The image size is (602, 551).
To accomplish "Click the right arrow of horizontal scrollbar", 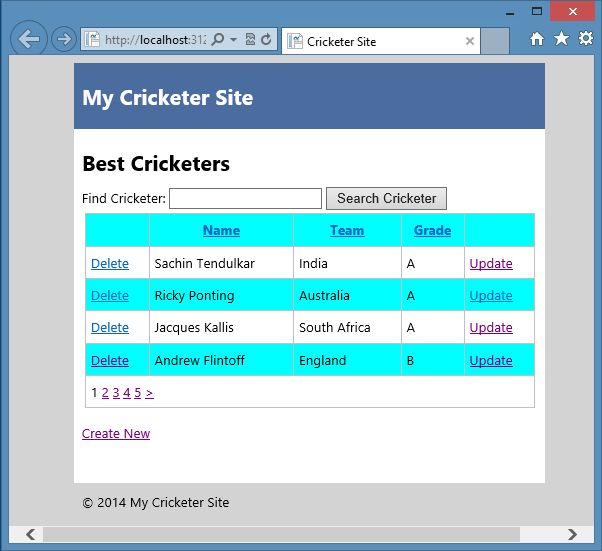I will point(572,534).
